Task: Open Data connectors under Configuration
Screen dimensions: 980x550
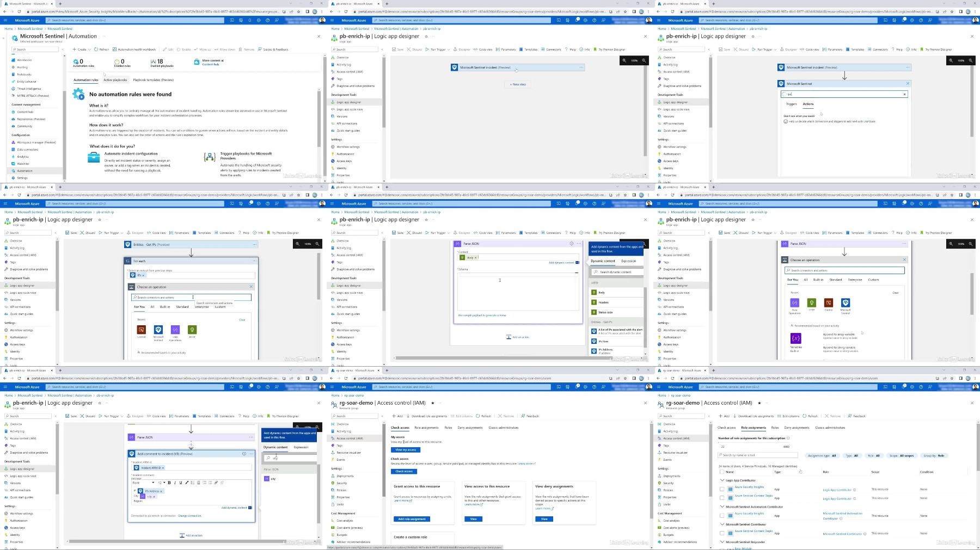Action: coord(27,150)
